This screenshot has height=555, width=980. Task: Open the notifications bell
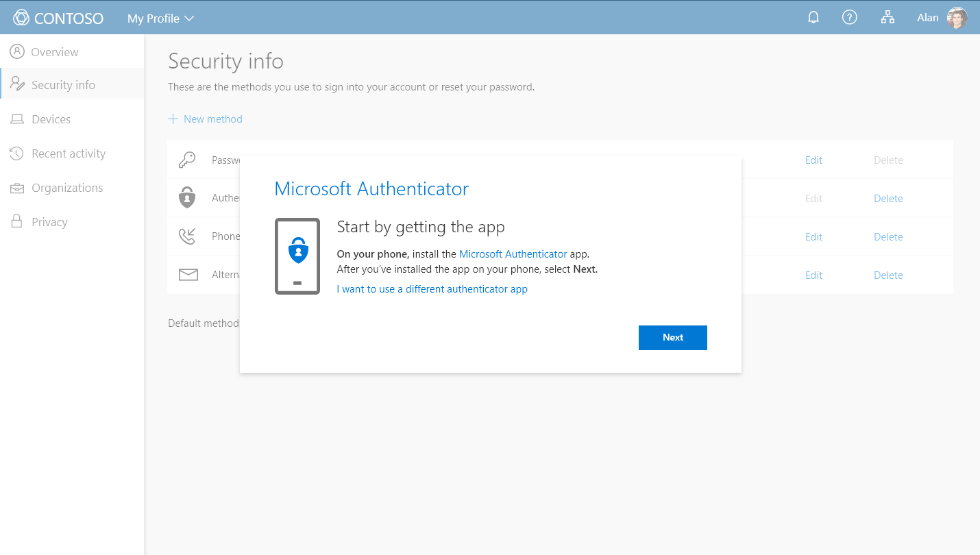click(x=813, y=18)
